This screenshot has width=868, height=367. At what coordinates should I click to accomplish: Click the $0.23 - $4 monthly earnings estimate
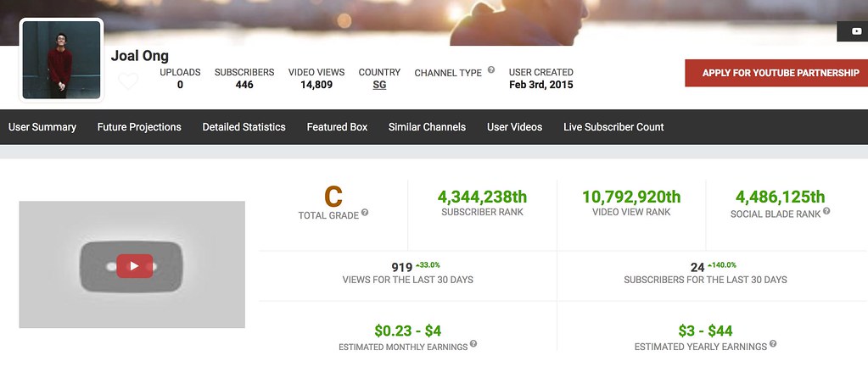[x=408, y=331]
